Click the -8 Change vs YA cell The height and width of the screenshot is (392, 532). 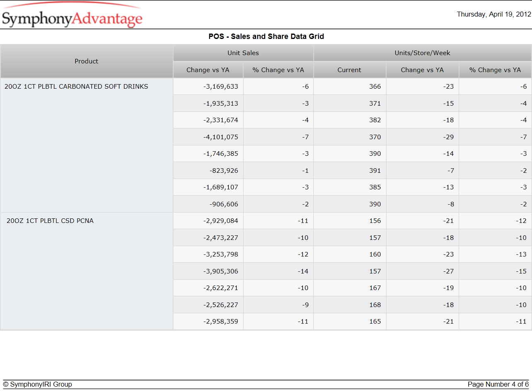pyautogui.click(x=422, y=204)
